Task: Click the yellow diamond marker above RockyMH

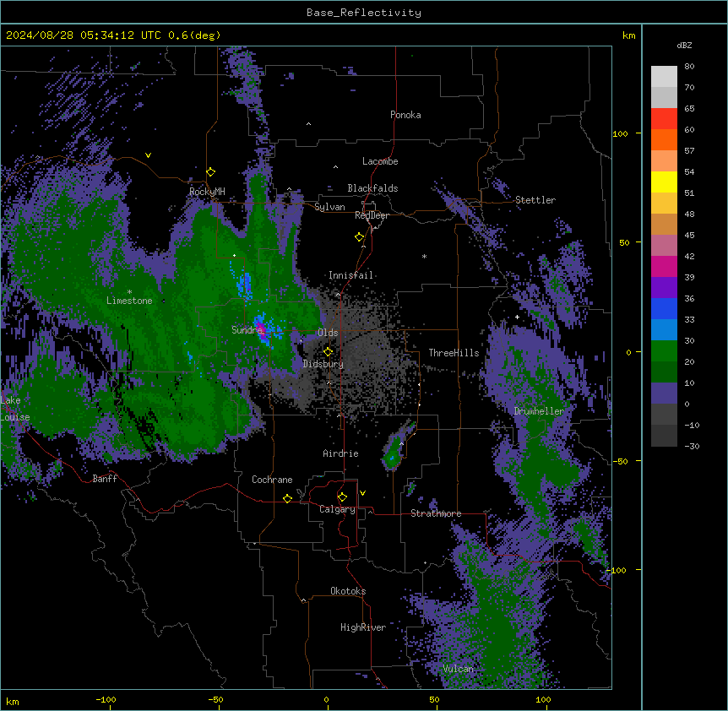Action: (210, 172)
